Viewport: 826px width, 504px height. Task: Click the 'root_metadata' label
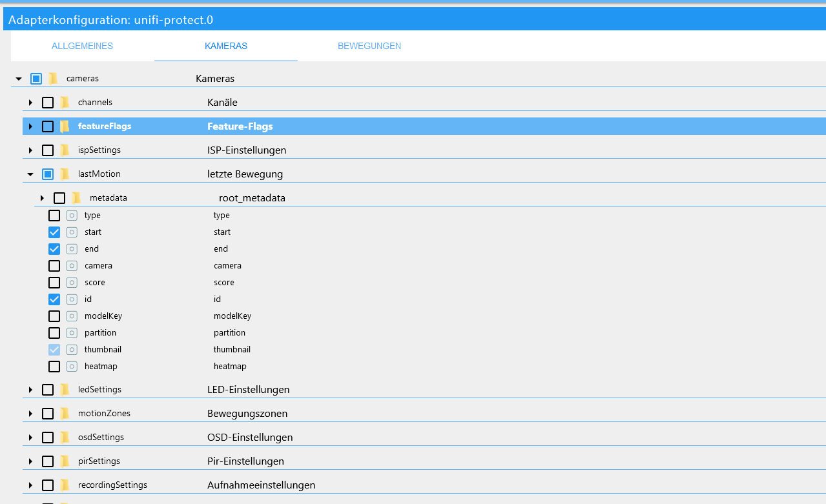252,198
